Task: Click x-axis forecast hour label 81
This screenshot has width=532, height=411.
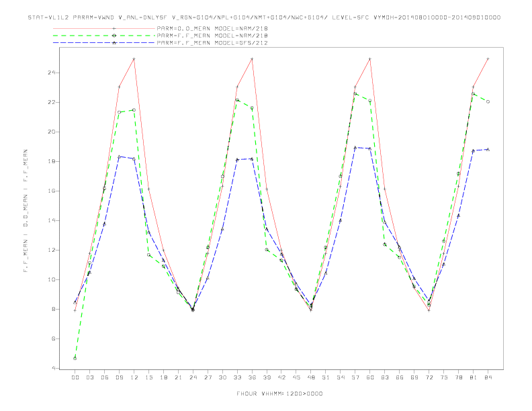Action: (x=474, y=377)
